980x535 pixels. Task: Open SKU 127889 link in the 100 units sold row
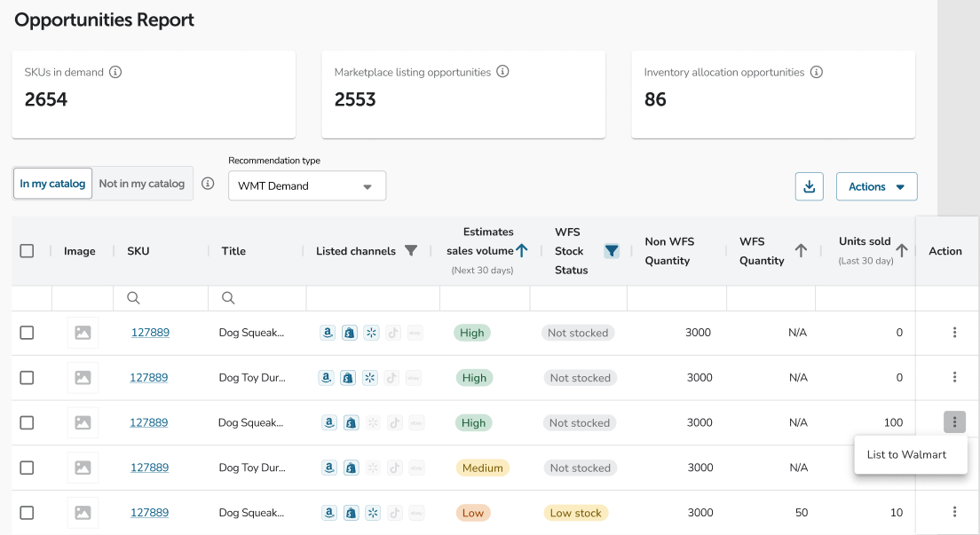coord(149,422)
